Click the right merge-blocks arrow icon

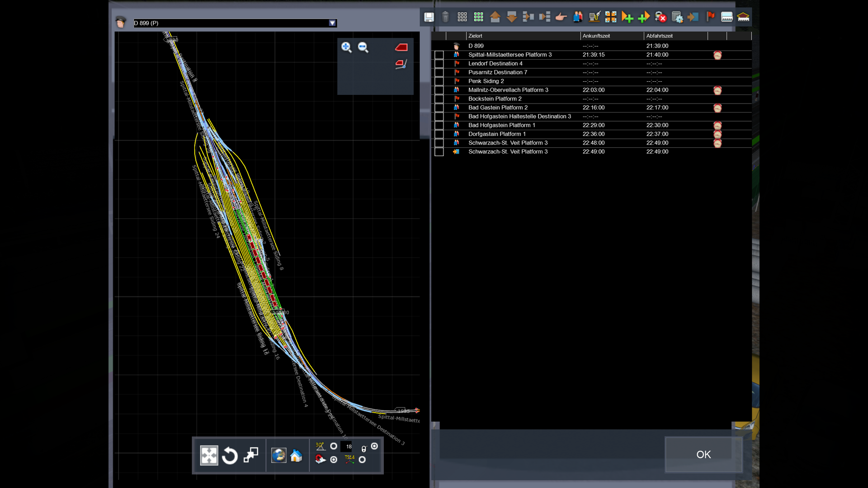pos(545,17)
